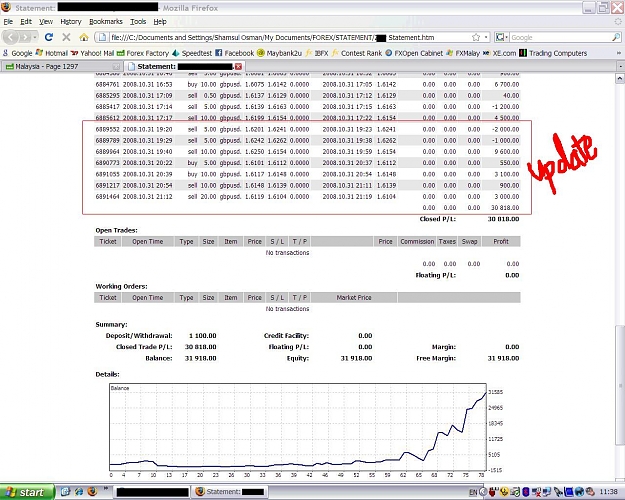Click the vertical scrollbar thumb
625x500 pixels.
point(619,385)
